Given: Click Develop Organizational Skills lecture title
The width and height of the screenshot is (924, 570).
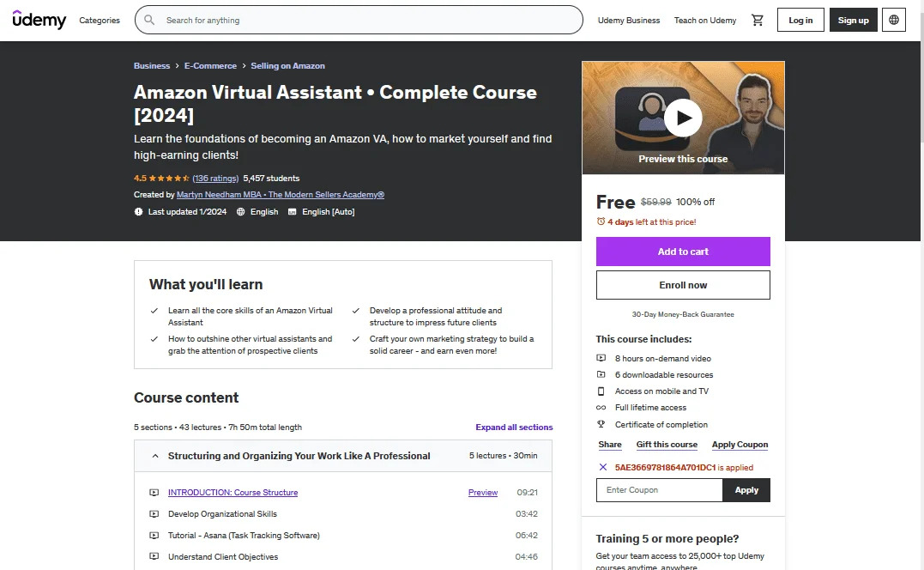Looking at the screenshot, I should (222, 514).
